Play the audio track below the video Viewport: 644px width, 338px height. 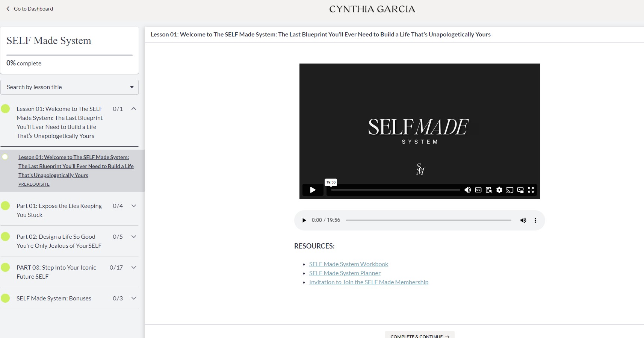(x=304, y=220)
